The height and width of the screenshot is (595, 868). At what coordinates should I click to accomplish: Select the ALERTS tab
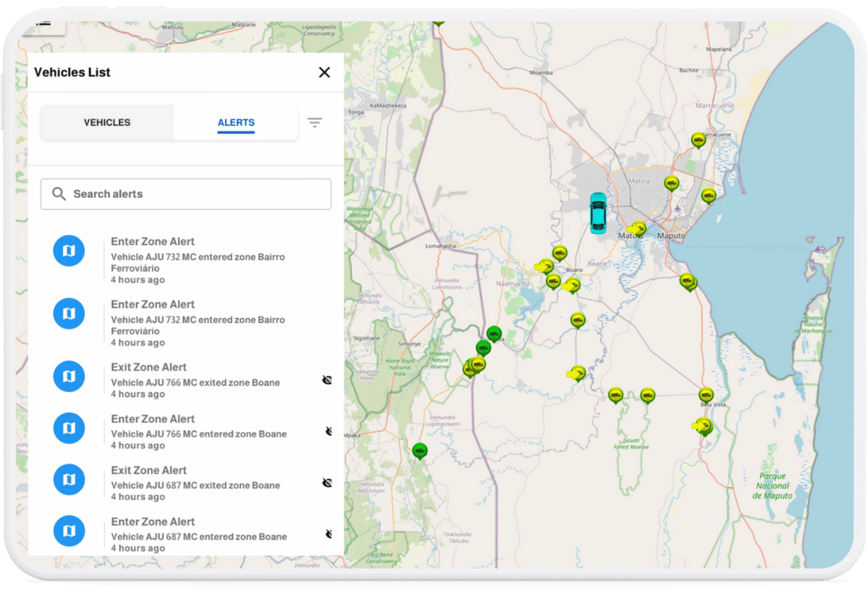[236, 122]
